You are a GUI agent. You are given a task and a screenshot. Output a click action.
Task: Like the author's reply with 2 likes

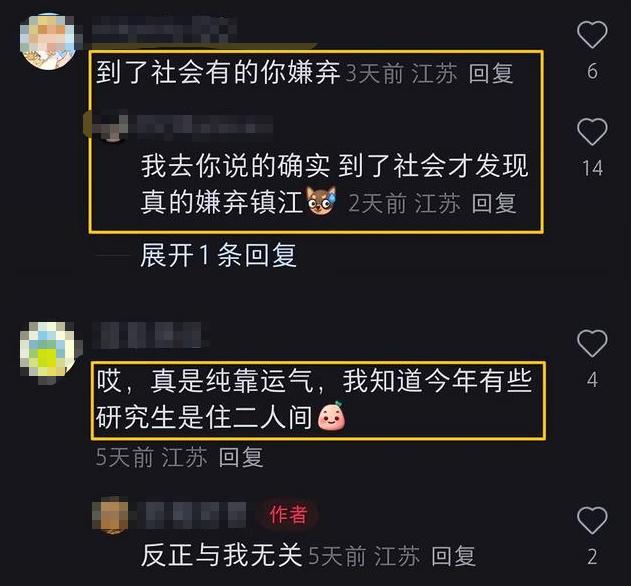[592, 520]
